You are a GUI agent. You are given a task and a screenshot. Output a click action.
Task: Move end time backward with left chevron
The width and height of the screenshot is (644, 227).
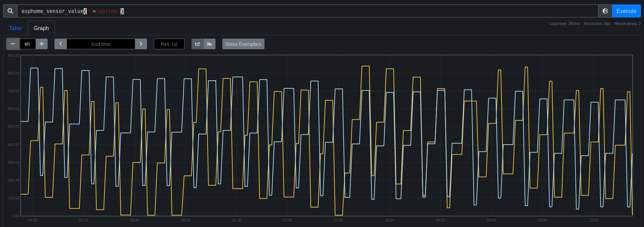coord(61,44)
